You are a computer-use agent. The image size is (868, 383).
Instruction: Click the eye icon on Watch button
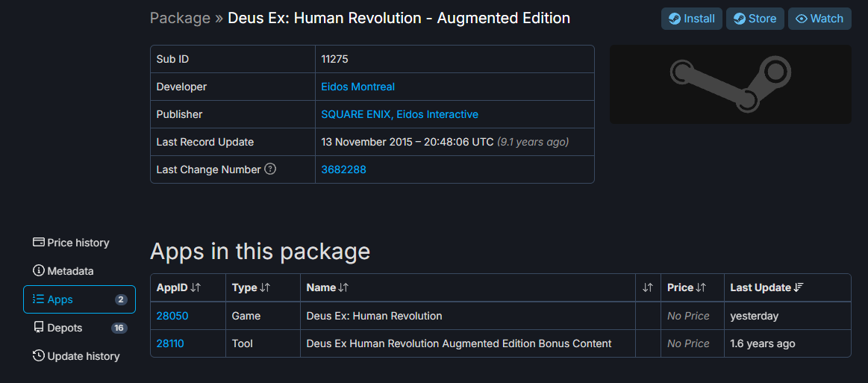click(x=801, y=19)
